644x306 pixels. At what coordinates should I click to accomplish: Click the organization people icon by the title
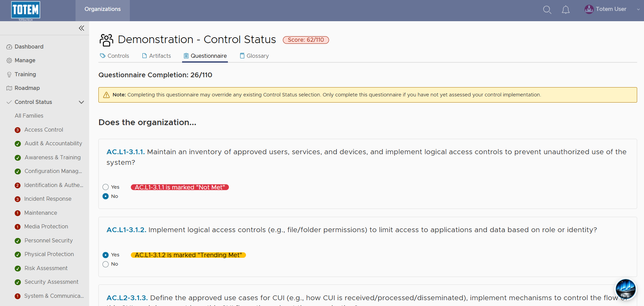pyautogui.click(x=106, y=40)
